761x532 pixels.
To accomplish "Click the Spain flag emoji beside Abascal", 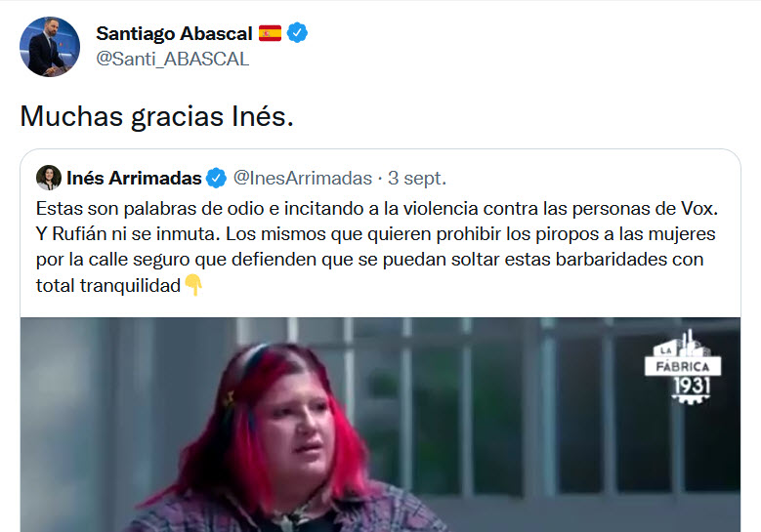I will click(x=270, y=33).
